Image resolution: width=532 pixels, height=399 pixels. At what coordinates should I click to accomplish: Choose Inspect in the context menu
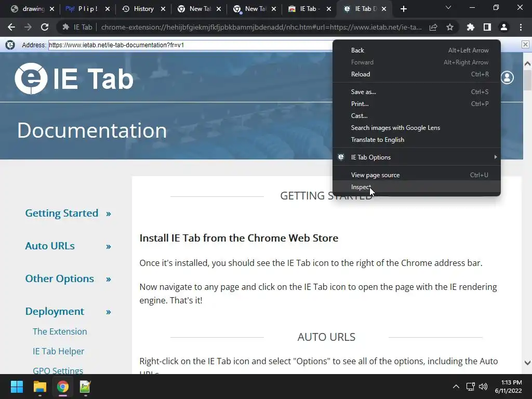pos(416,187)
